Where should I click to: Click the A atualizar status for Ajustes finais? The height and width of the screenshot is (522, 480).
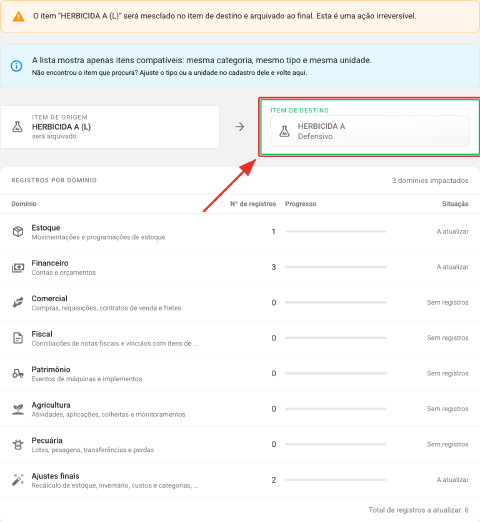click(453, 480)
